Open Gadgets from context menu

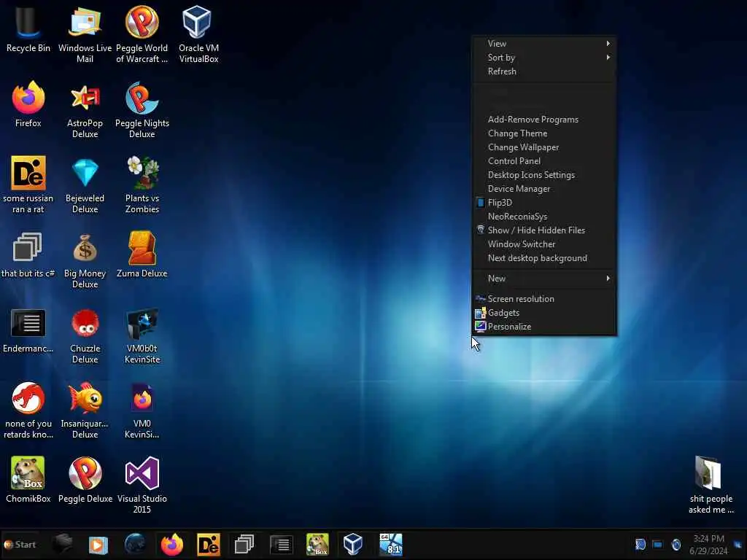coord(544,313)
